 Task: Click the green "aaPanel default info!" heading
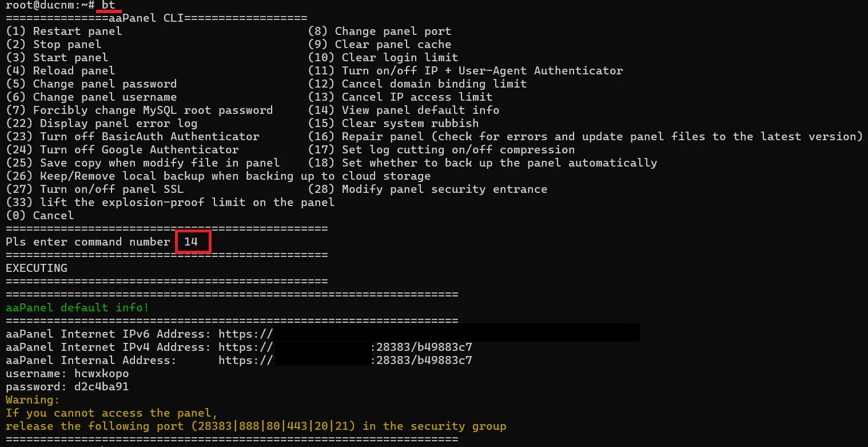[x=77, y=307]
